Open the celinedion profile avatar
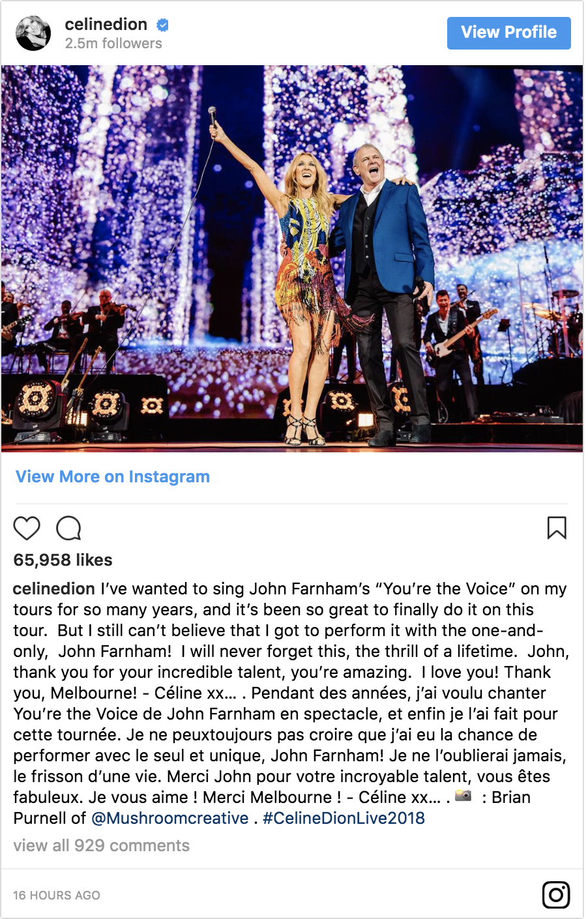The image size is (588, 919). click(33, 33)
